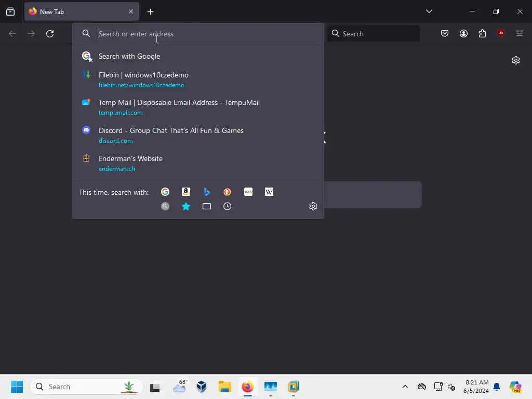
Task: Click the Windows taskbar Search box
Action: pyautogui.click(x=87, y=387)
